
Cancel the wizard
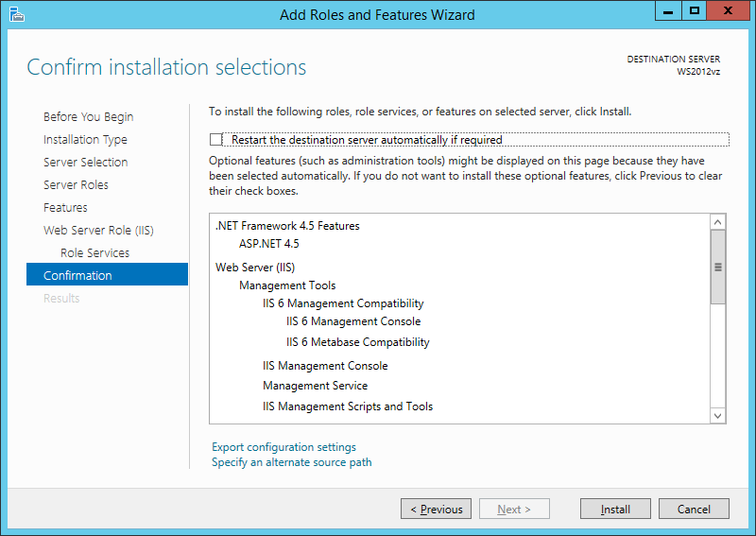tap(694, 510)
